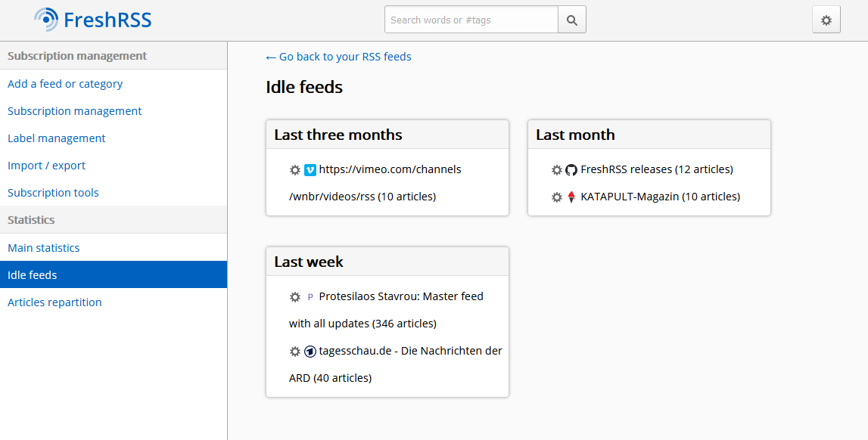Viewport: 868px width, 440px height.
Task: Open Main statistics page
Action: 44,248
